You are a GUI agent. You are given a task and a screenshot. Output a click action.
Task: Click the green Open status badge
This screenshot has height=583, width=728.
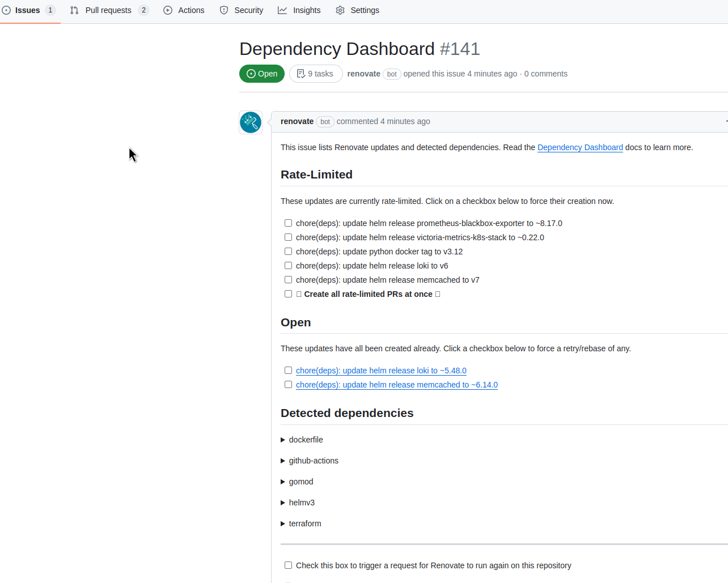(x=261, y=73)
